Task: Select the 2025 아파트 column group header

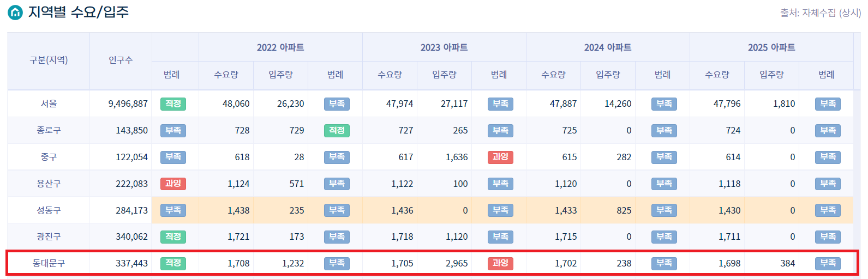Action: coord(771,47)
